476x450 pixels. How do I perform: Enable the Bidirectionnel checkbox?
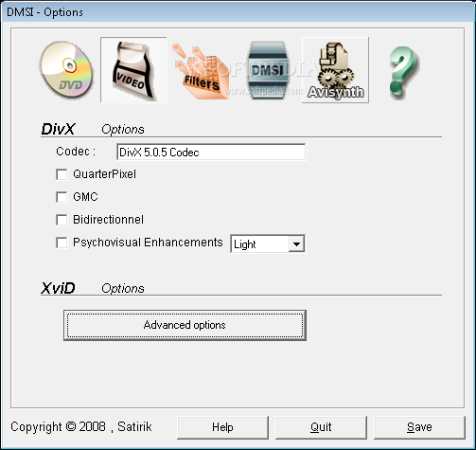point(62,220)
